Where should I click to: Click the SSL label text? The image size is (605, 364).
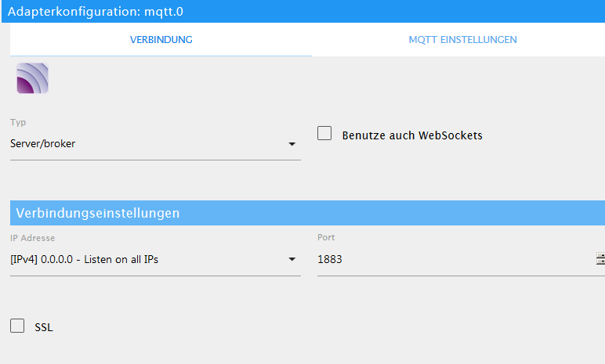tap(44, 327)
